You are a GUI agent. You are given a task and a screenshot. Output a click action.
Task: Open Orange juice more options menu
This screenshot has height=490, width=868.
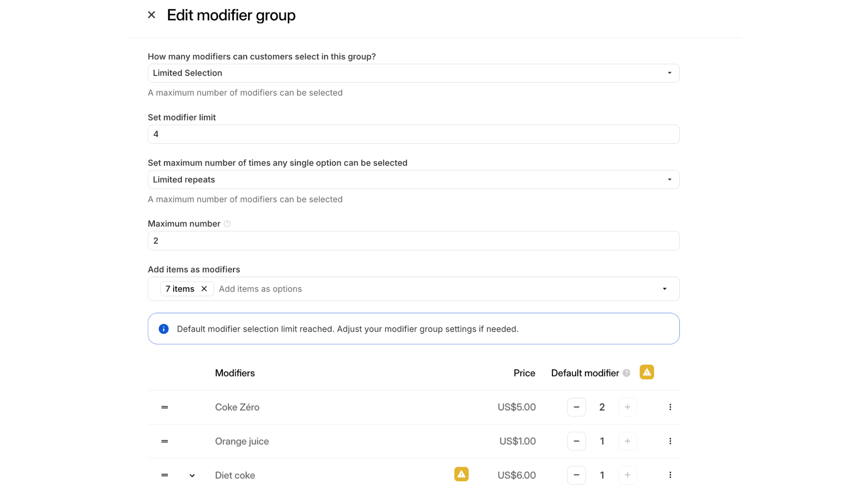[x=670, y=441]
